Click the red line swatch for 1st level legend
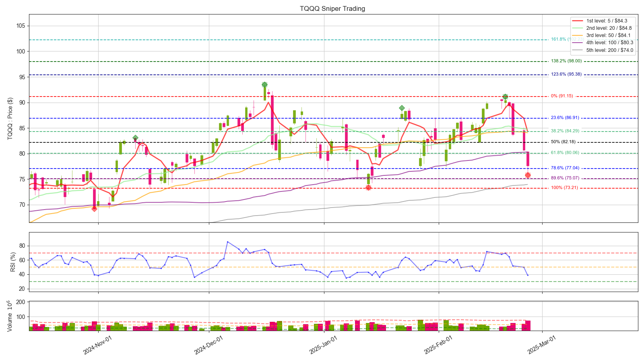This screenshot has height=362, width=644. click(x=577, y=21)
